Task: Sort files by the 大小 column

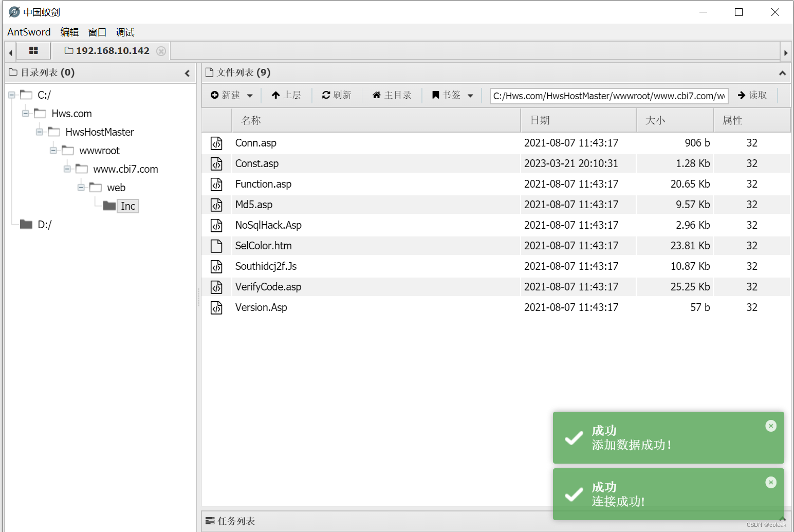Action: click(656, 120)
